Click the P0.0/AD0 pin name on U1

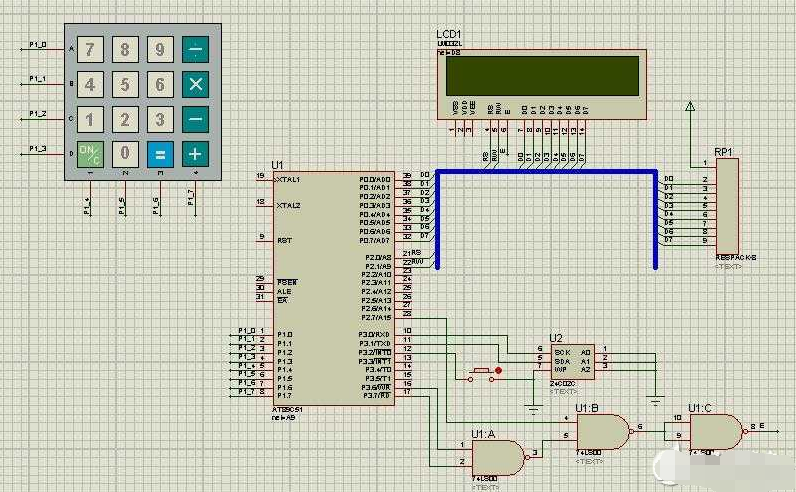[x=375, y=179]
